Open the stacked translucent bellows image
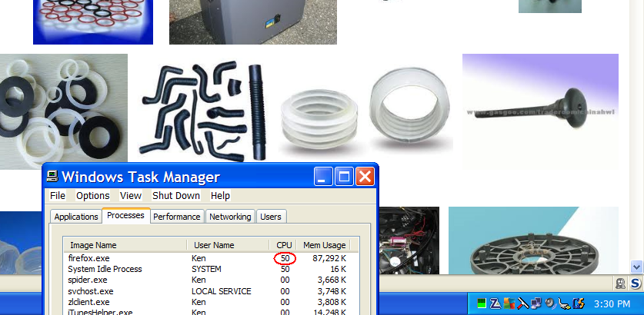 [319, 123]
